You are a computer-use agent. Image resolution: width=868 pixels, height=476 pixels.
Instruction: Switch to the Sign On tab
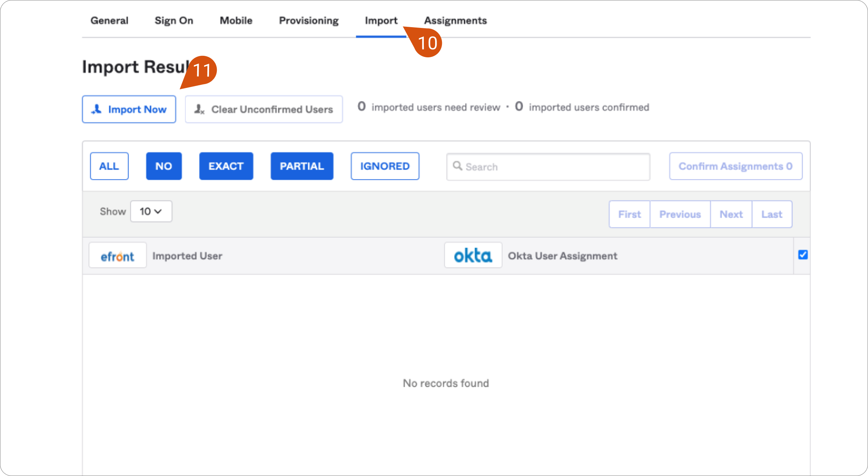(x=174, y=20)
